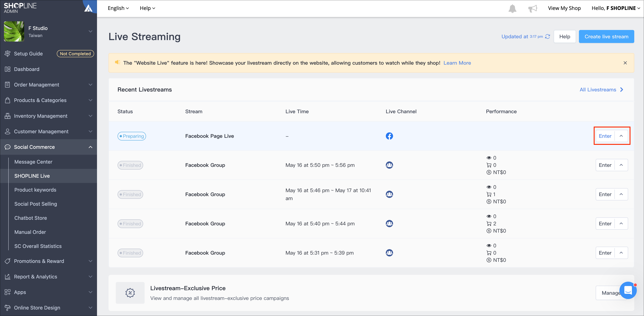Expand Order Management menu
644x316 pixels.
tap(91, 85)
